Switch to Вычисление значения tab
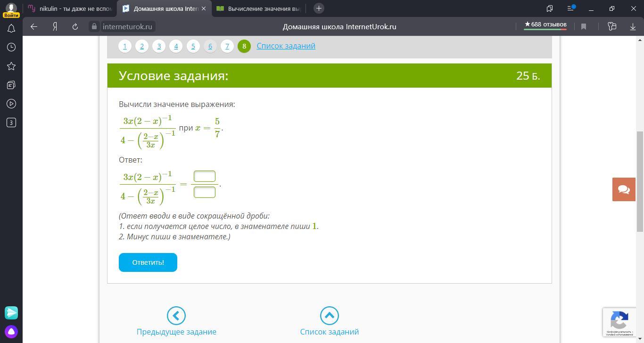Viewport: 644px width, 343px height. [259, 8]
